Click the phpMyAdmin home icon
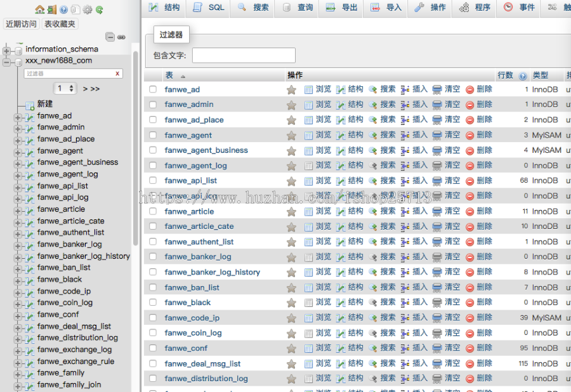 tap(40, 10)
